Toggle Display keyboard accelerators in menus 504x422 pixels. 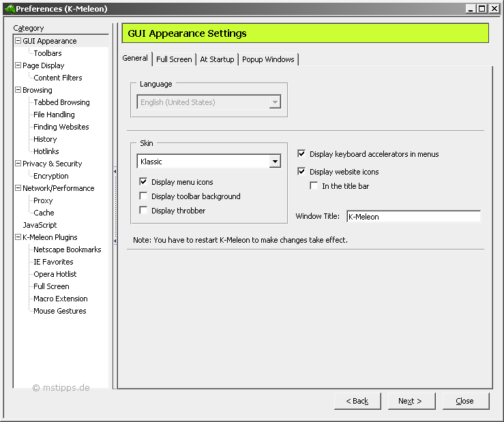coord(301,154)
